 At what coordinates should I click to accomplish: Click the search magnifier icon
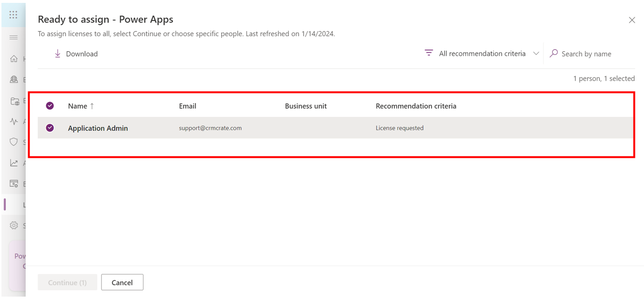pyautogui.click(x=552, y=53)
